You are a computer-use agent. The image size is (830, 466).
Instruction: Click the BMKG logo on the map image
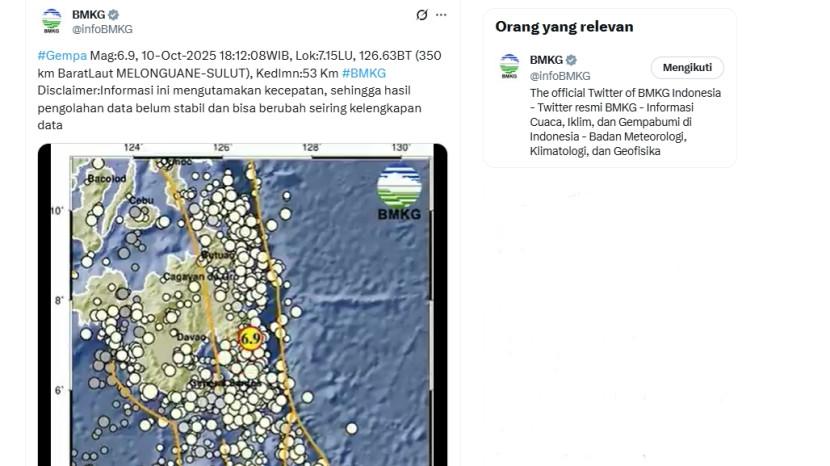[399, 193]
